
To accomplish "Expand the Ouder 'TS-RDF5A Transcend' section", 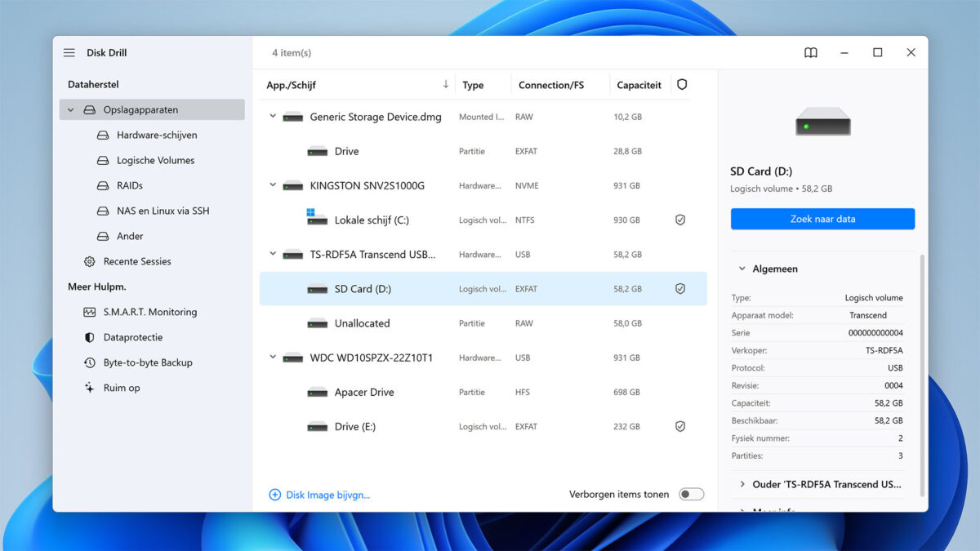I will coord(742,484).
